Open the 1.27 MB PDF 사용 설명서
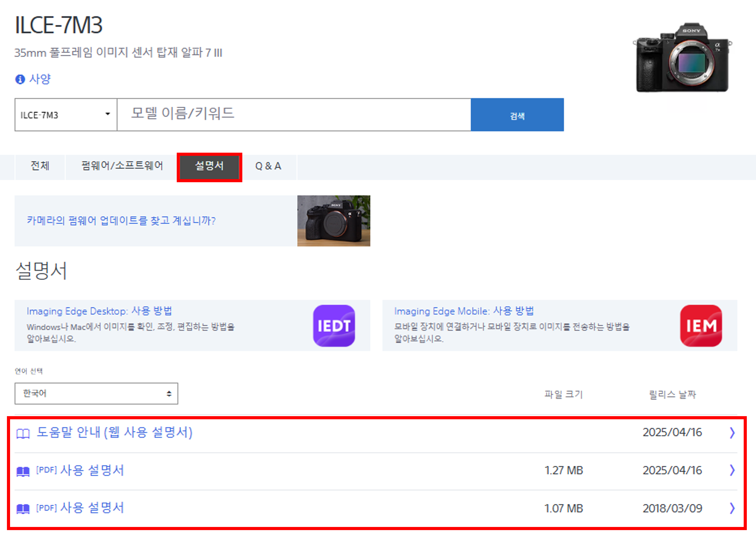This screenshot has width=756, height=548. [80, 470]
